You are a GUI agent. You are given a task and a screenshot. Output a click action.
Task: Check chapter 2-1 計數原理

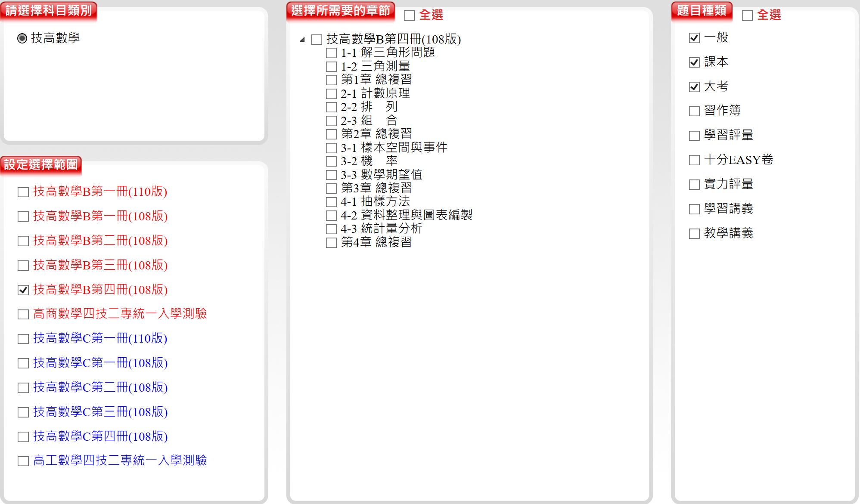(331, 94)
